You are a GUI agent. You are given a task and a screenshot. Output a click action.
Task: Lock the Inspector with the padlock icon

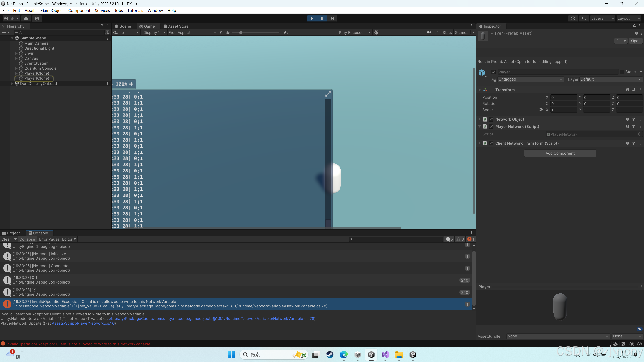tap(634, 26)
